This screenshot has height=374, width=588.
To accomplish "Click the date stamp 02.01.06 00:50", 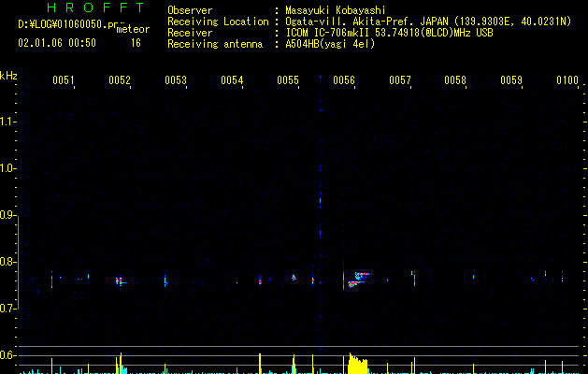I will (x=57, y=43).
